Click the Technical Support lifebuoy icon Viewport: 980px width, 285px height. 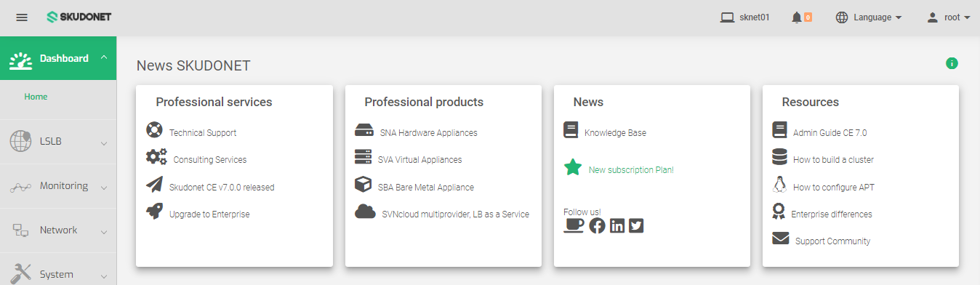pos(154,131)
